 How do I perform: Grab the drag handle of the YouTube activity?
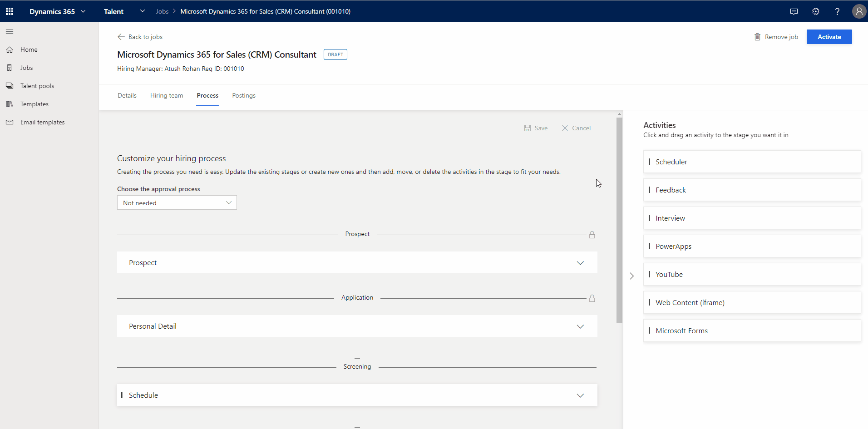click(x=649, y=274)
